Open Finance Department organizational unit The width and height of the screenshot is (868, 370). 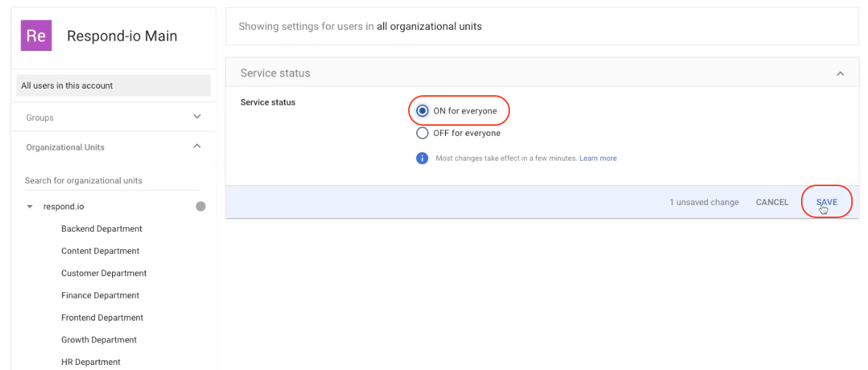[100, 295]
